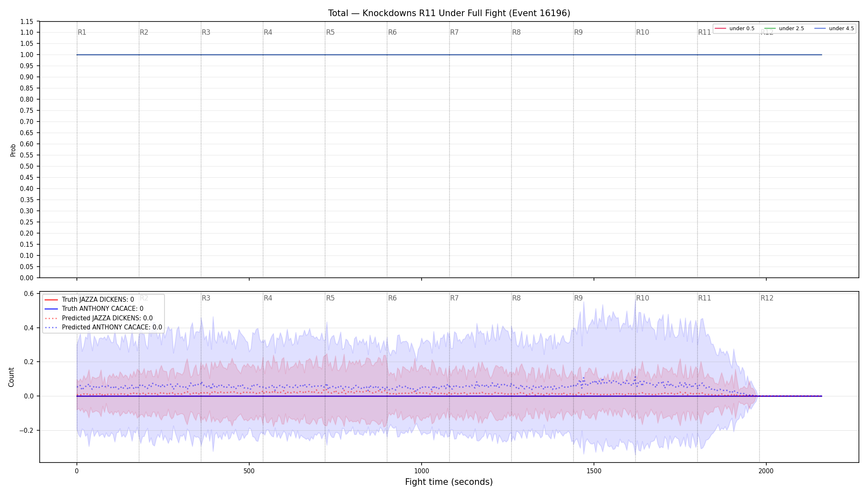Image resolution: width=868 pixels, height=496 pixels.
Task: Click the R4 round label in the Count plot
Action: [x=268, y=298]
